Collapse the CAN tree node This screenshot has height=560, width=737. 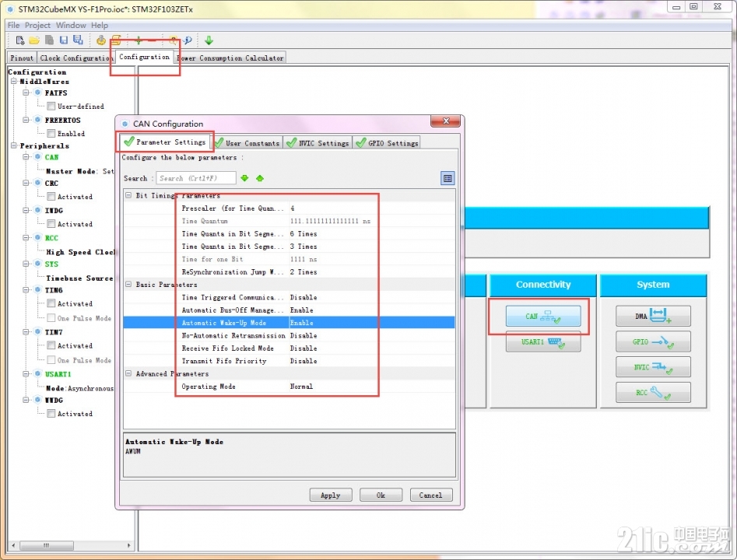click(26, 157)
